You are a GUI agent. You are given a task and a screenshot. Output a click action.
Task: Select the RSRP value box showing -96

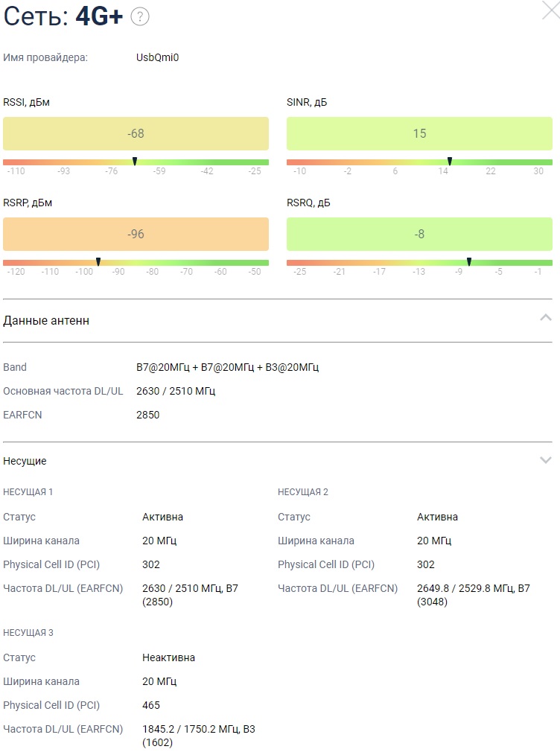[x=136, y=235]
